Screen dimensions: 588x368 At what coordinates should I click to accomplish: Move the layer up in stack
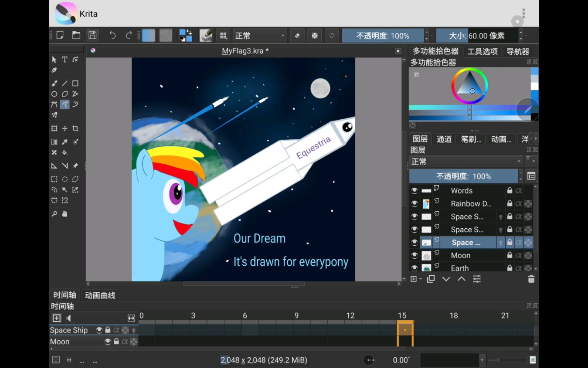461,279
